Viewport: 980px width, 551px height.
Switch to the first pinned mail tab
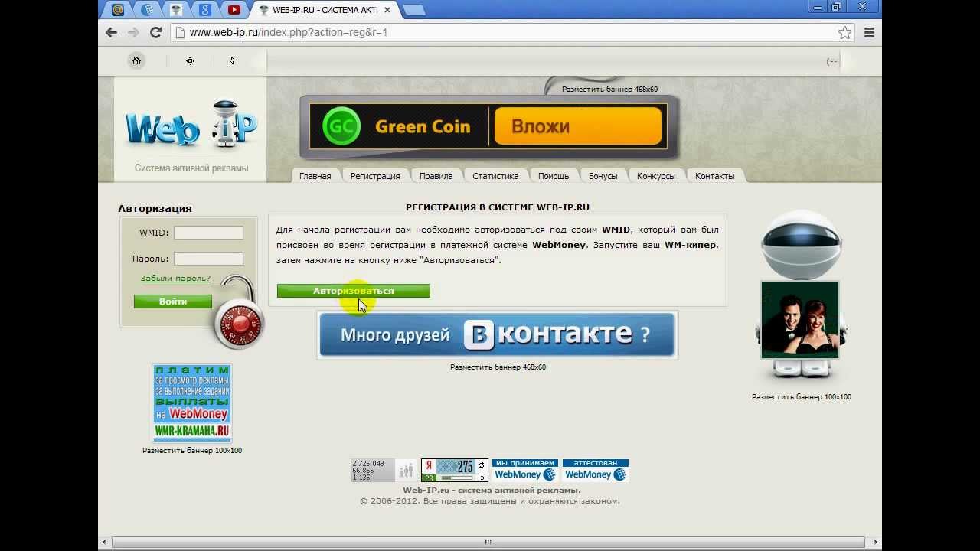point(117,10)
